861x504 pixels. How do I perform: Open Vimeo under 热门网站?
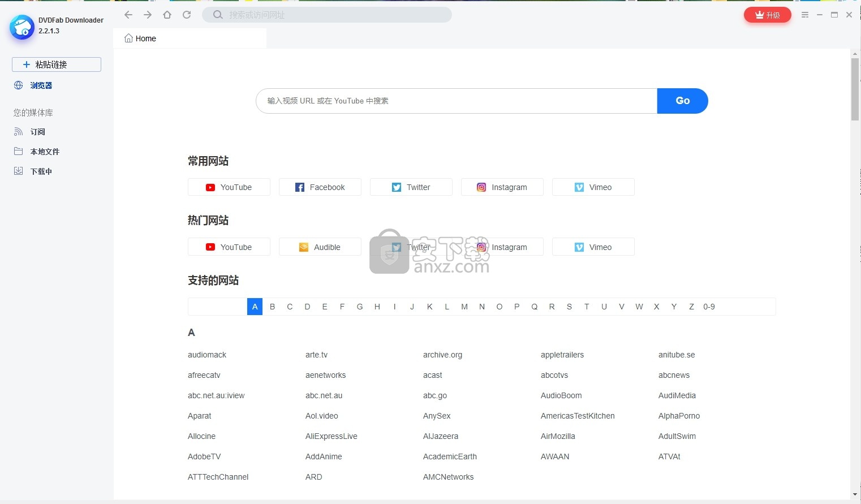click(x=593, y=247)
